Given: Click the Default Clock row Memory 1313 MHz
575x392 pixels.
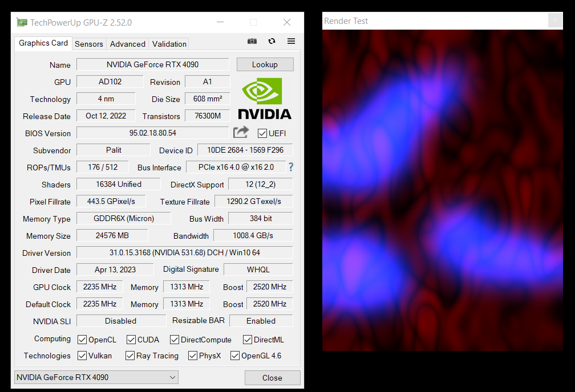Looking at the screenshot, I should 187,304.
